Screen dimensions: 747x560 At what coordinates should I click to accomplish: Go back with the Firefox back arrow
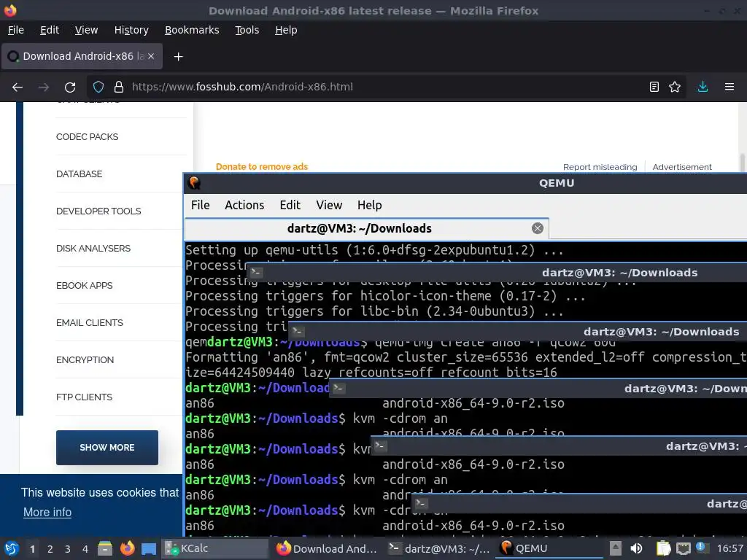pos(18,87)
